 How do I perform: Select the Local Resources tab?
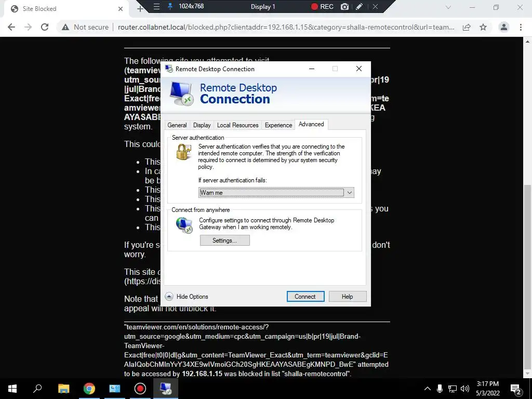tap(237, 125)
